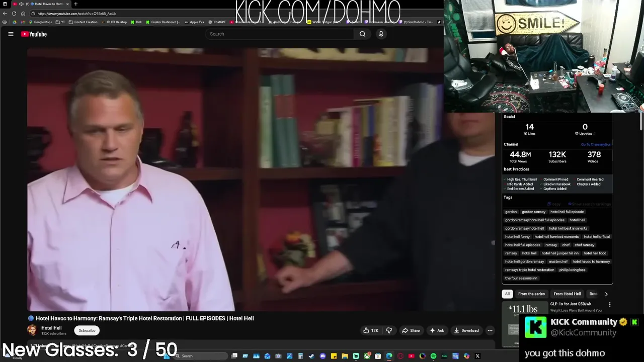Click the 'gordon' tag chip
The image size is (644, 362).
coord(511,212)
